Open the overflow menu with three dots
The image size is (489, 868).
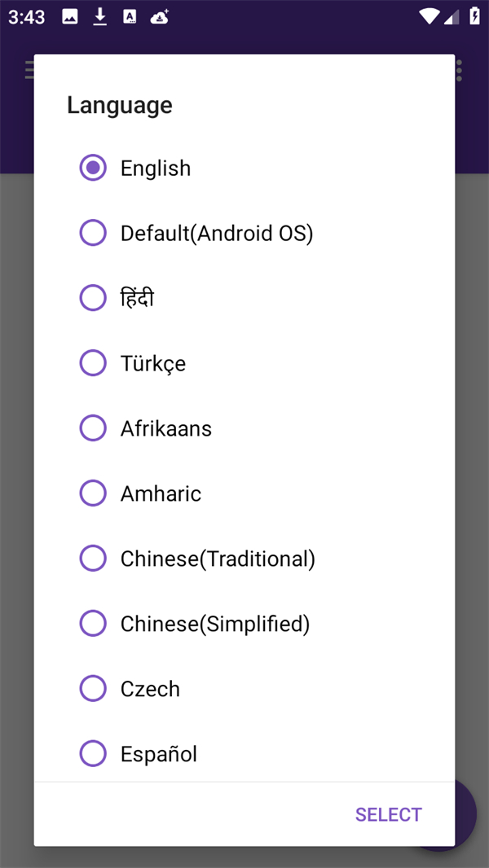tap(458, 70)
